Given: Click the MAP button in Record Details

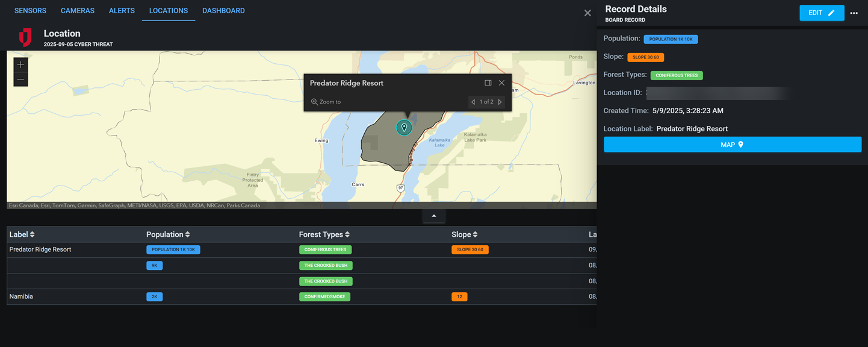Looking at the screenshot, I should [732, 145].
